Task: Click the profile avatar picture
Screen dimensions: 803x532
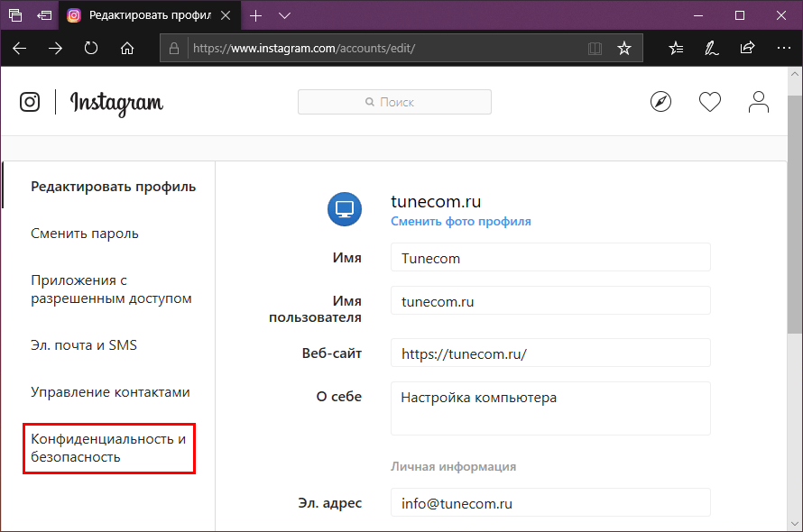Action: pos(345,209)
